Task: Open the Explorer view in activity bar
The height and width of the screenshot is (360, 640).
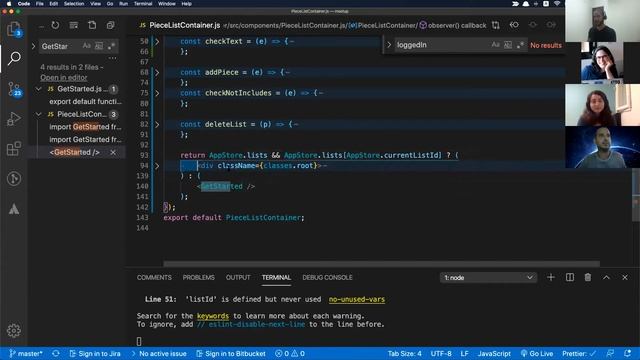Action: click(14, 29)
